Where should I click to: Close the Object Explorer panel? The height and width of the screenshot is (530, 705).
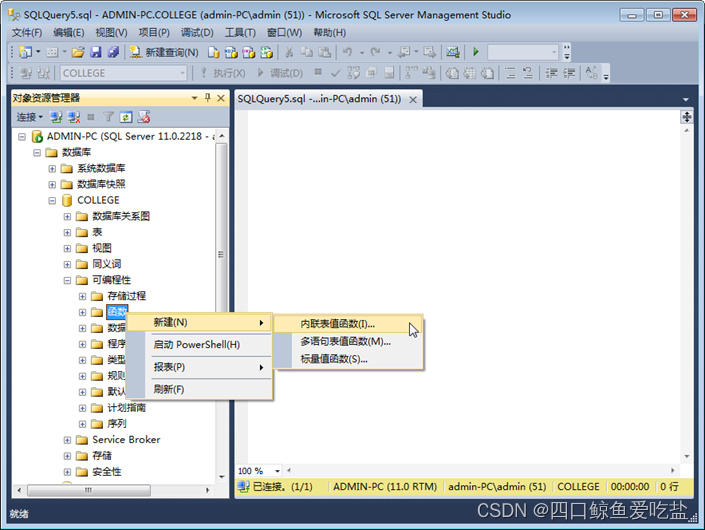click(221, 98)
